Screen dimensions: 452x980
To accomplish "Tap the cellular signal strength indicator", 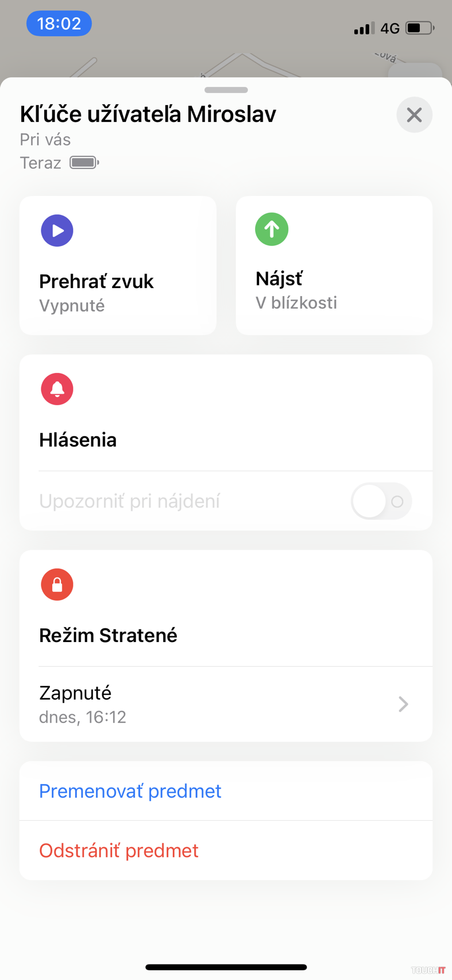I will click(364, 28).
